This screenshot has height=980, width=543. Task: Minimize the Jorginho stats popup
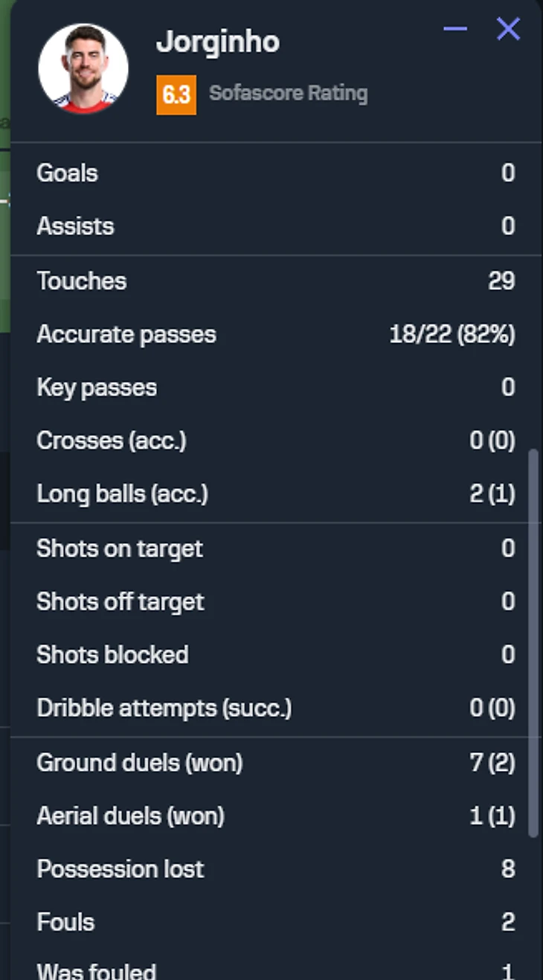455,30
